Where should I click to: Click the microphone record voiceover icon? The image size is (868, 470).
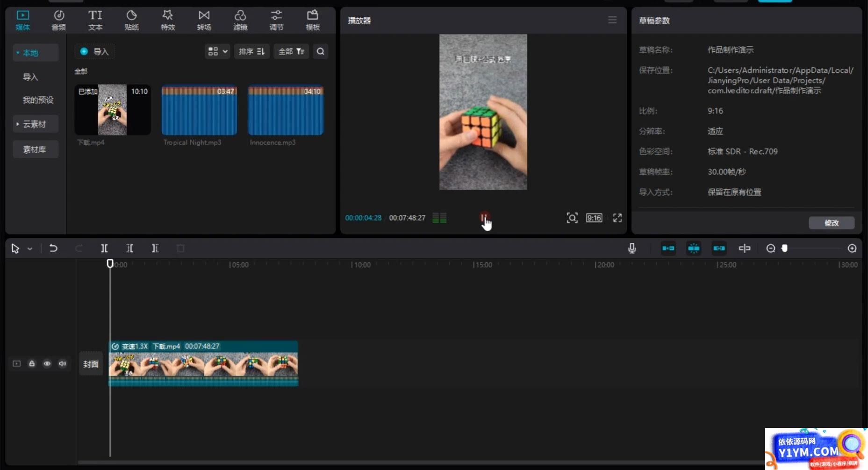click(x=632, y=248)
